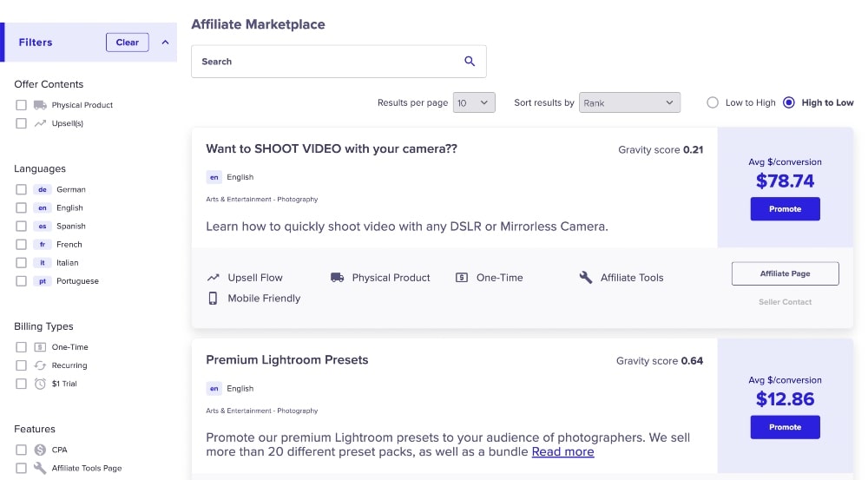Screen dimensions: 868x480
Task: Click the Affiliate Tools wrench icon in listing
Action: pyautogui.click(x=585, y=278)
